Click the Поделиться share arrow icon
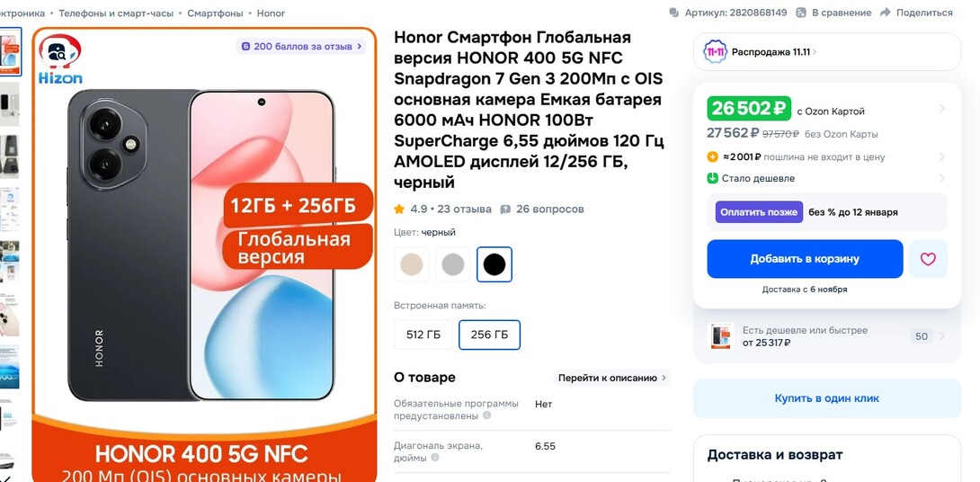980x482 pixels. pyautogui.click(x=885, y=13)
